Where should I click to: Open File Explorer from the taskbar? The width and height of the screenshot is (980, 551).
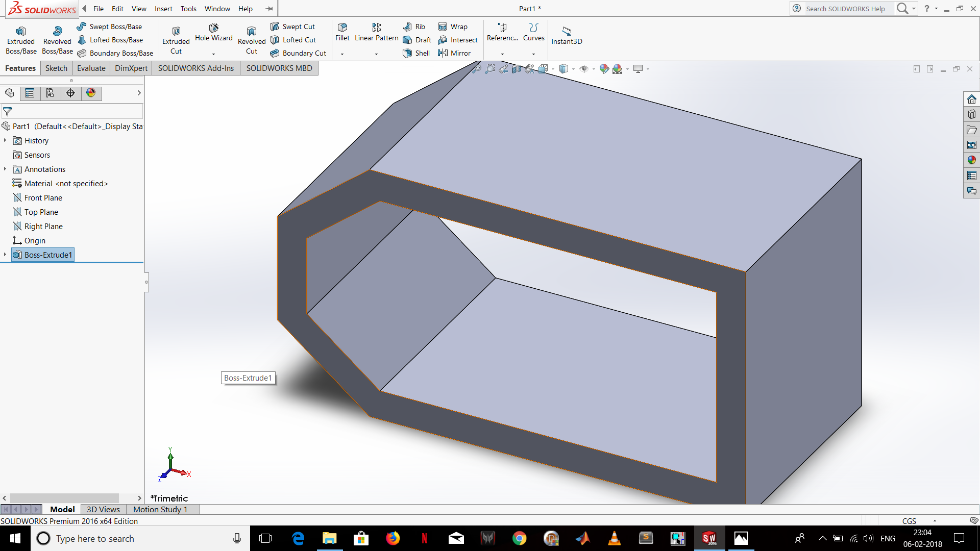(330, 538)
